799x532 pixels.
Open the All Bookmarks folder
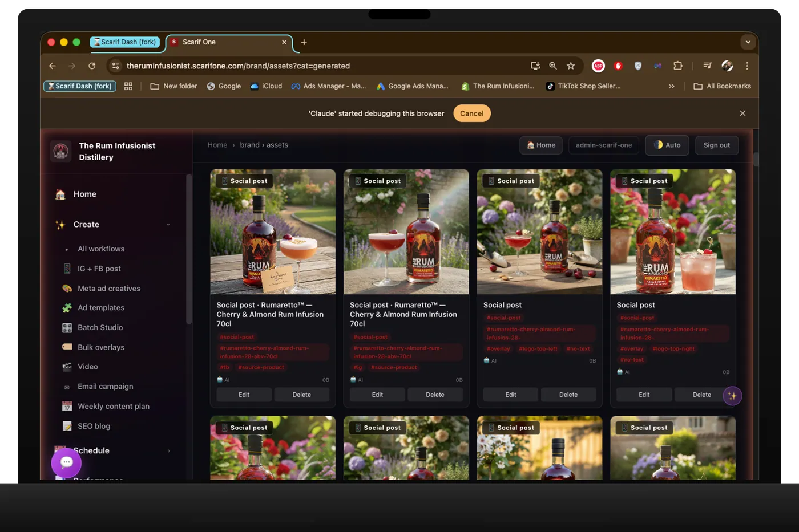tap(723, 86)
